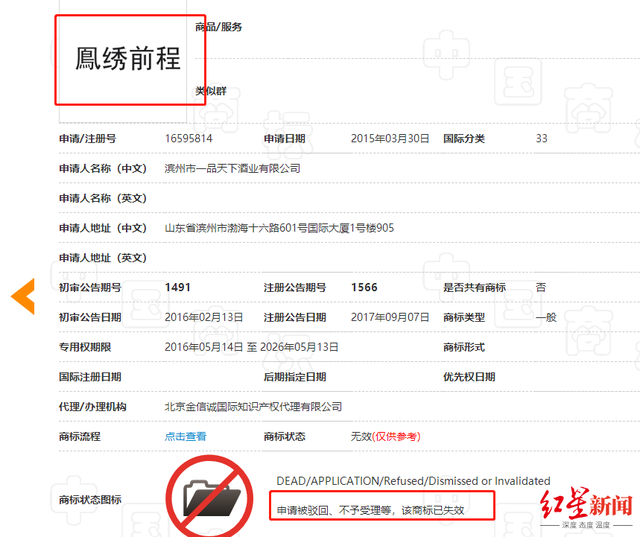Click the 商标流程 label

pos(80,437)
